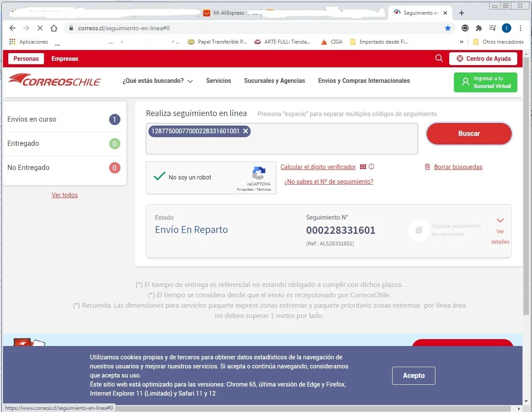Open the extensions puzzle icon
The height and width of the screenshot is (412, 532).
(x=478, y=28)
